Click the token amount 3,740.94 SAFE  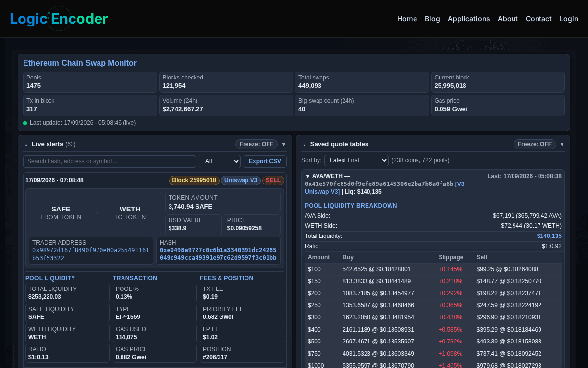click(x=223, y=202)
